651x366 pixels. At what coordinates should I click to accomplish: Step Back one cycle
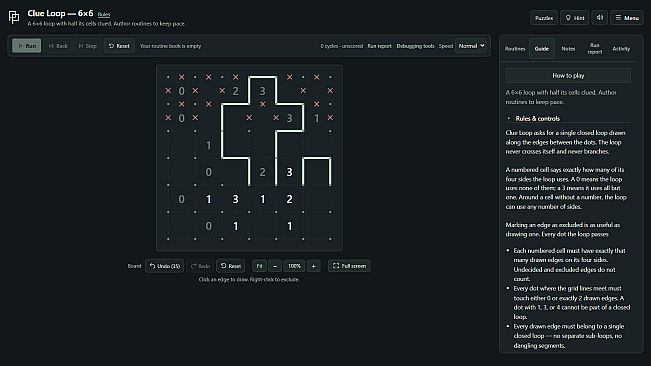58,46
